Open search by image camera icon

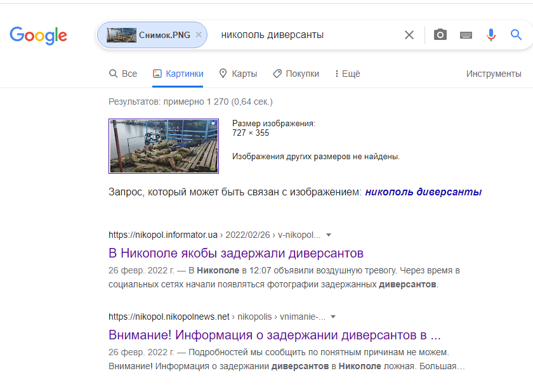point(440,35)
